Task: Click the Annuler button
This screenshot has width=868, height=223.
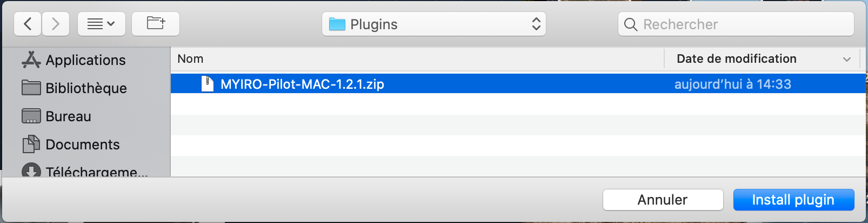Action: point(663,200)
